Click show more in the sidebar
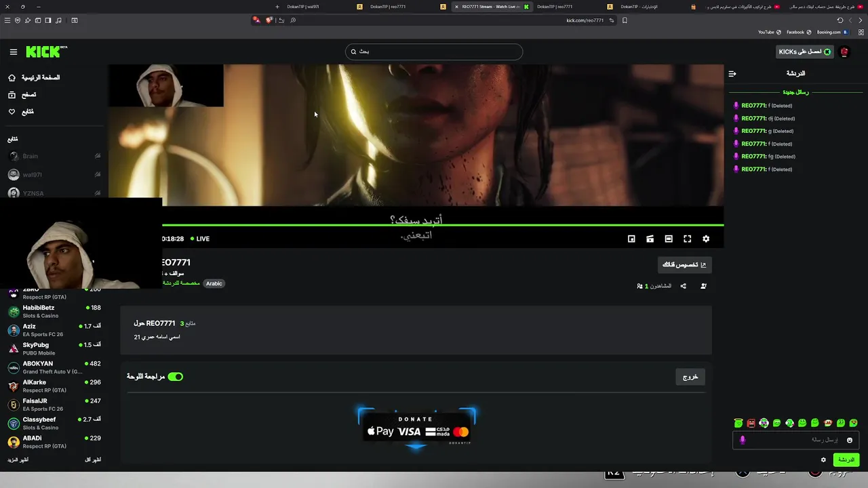This screenshot has height=488, width=868. click(18, 460)
